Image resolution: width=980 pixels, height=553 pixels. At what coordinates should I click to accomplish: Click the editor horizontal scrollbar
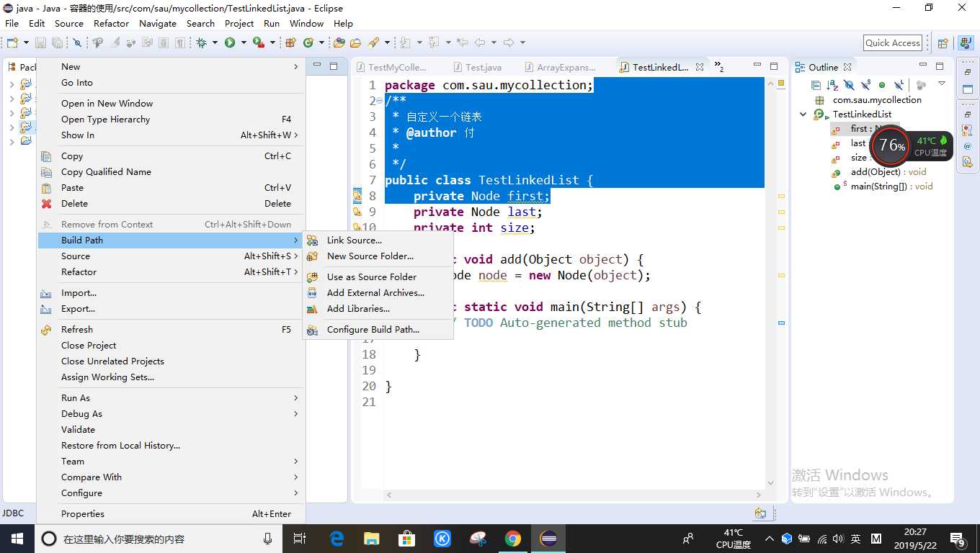573,495
